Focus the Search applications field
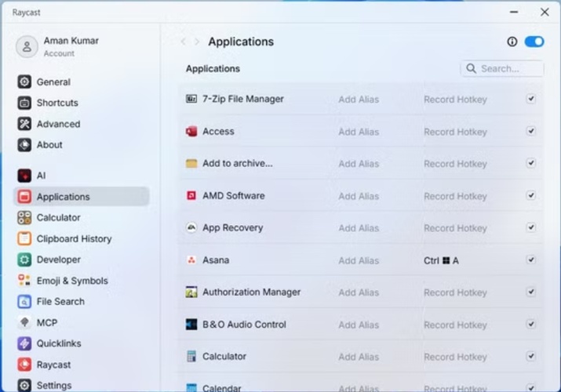Viewport: 561px width, 392px height. click(502, 69)
